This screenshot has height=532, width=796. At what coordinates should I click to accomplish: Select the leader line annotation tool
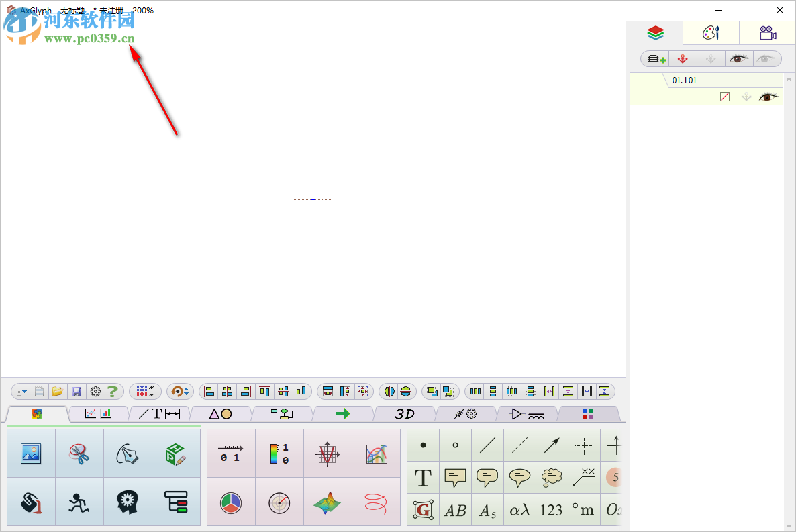point(584,477)
